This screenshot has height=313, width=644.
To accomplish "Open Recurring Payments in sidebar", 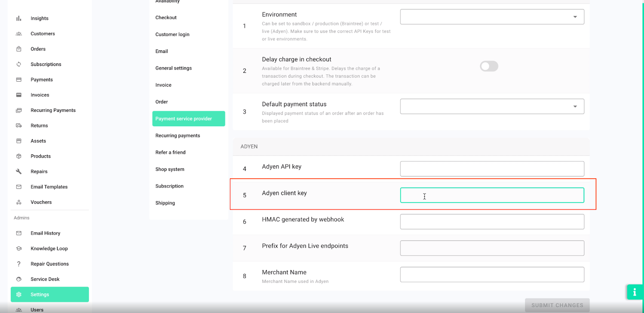I will [x=53, y=110].
